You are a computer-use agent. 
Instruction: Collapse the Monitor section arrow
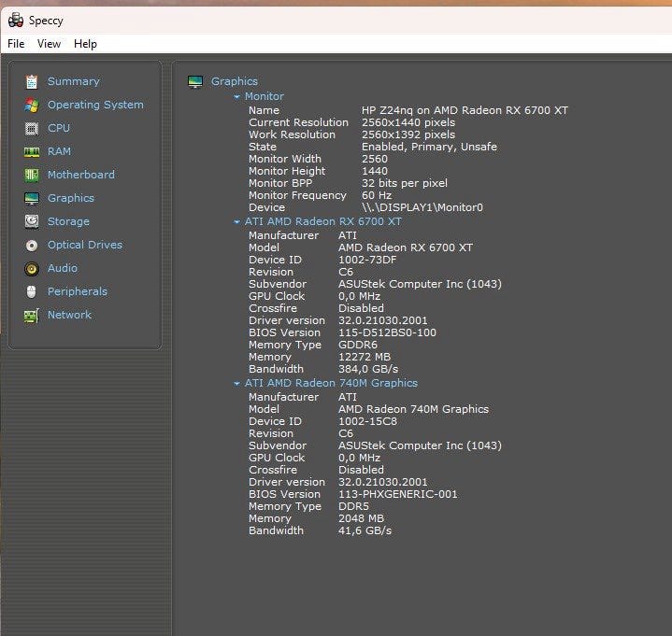tap(237, 97)
